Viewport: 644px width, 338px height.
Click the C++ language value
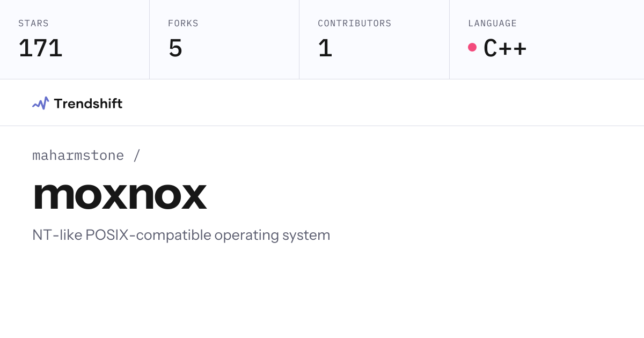(505, 48)
